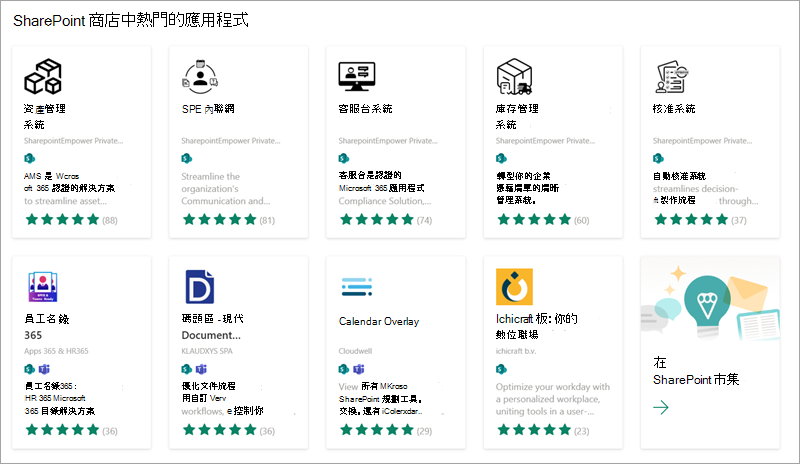Open the 客服台系統 app title
The height and width of the screenshot is (464, 800).
(365, 109)
